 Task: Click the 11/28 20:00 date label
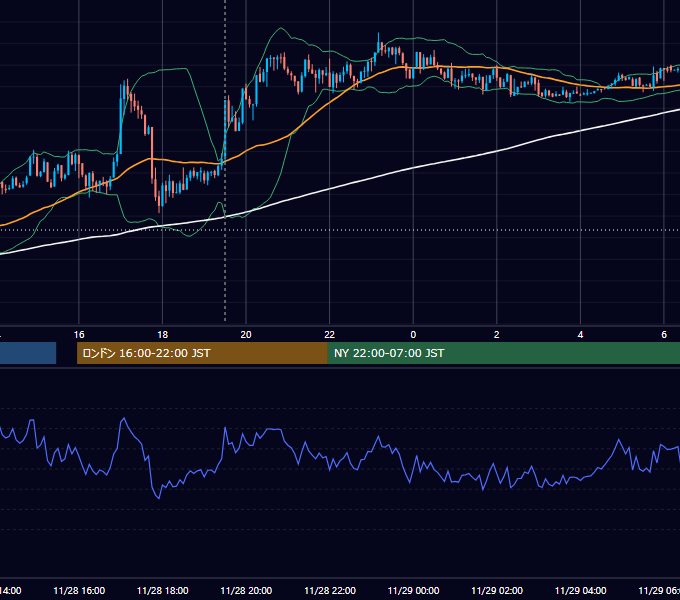click(246, 590)
